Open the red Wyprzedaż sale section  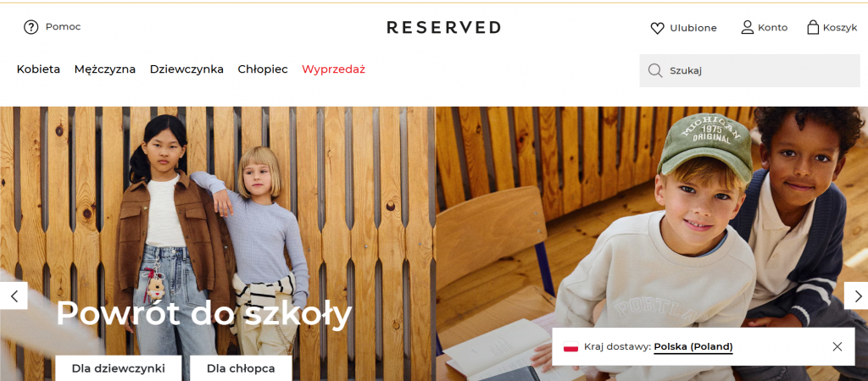click(333, 69)
